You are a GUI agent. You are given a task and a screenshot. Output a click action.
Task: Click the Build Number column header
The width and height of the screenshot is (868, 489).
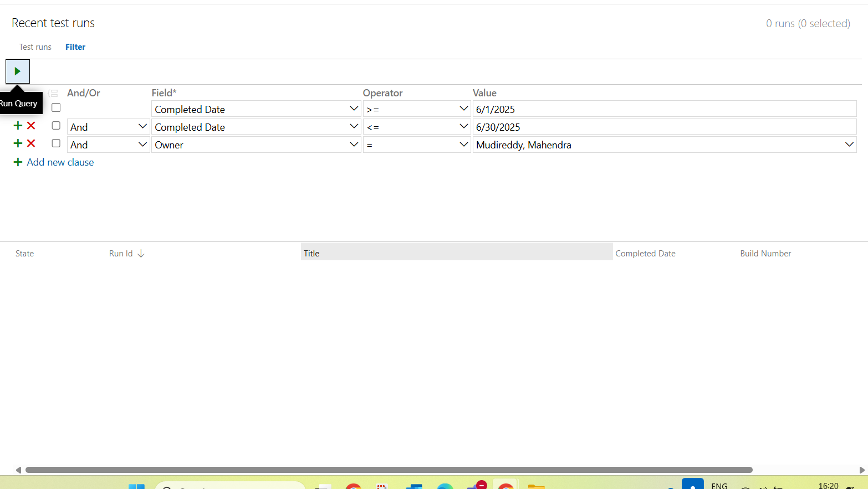(765, 254)
